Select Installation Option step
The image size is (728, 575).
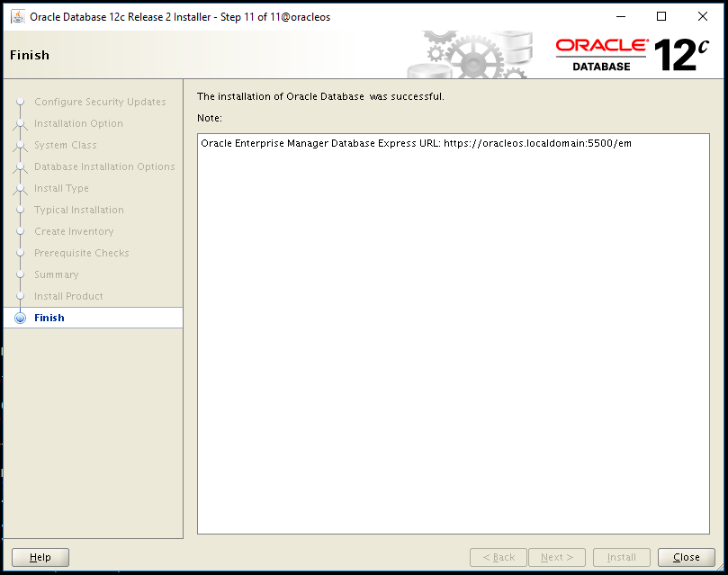coord(78,123)
